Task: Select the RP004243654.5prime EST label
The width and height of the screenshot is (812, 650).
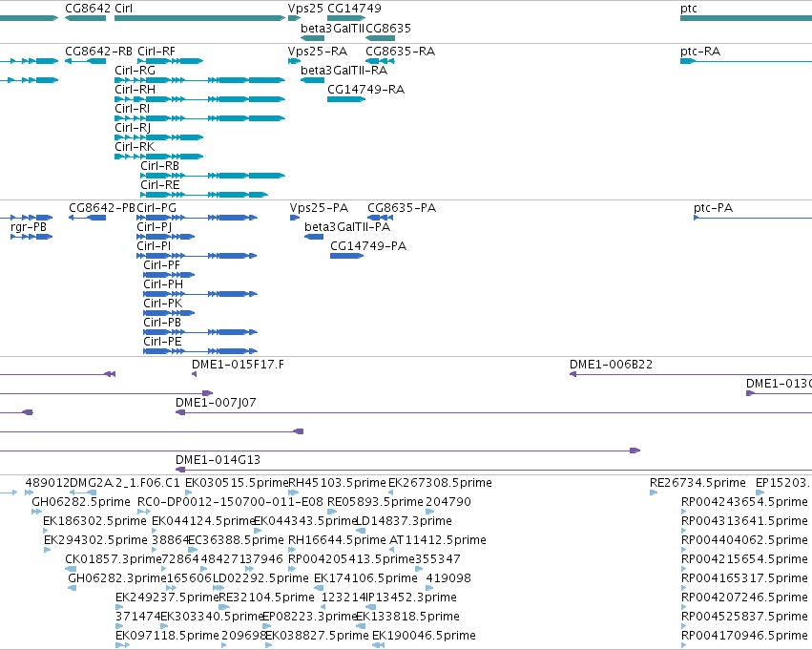Action: [x=744, y=502]
